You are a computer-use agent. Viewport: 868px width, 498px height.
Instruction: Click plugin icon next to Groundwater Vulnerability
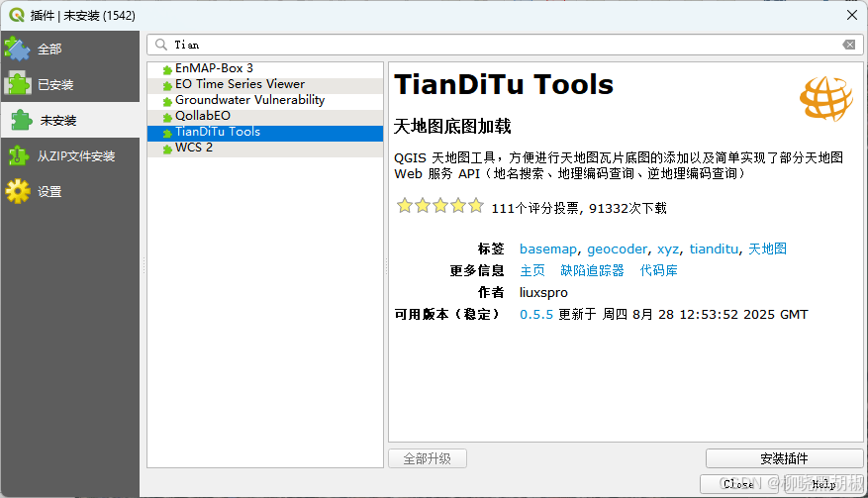coord(167,102)
